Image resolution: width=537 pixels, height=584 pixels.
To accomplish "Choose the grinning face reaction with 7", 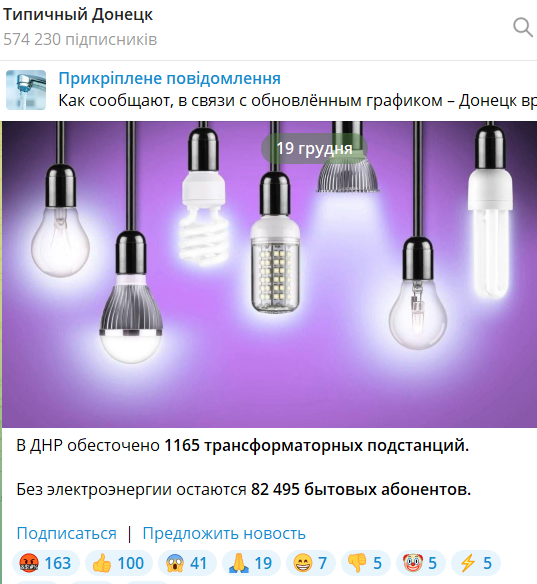I will (311, 563).
